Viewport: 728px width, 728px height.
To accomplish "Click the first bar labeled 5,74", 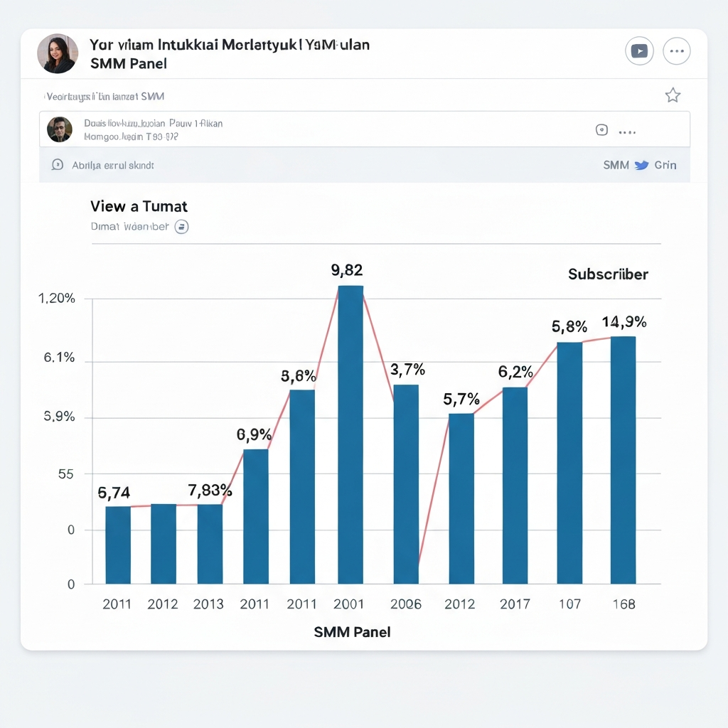I will tap(118, 545).
